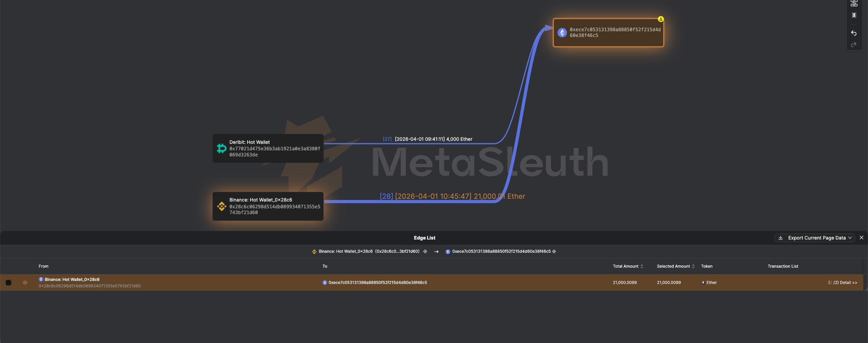Click the Ethereum icon beside the From wallet name

pos(41,279)
